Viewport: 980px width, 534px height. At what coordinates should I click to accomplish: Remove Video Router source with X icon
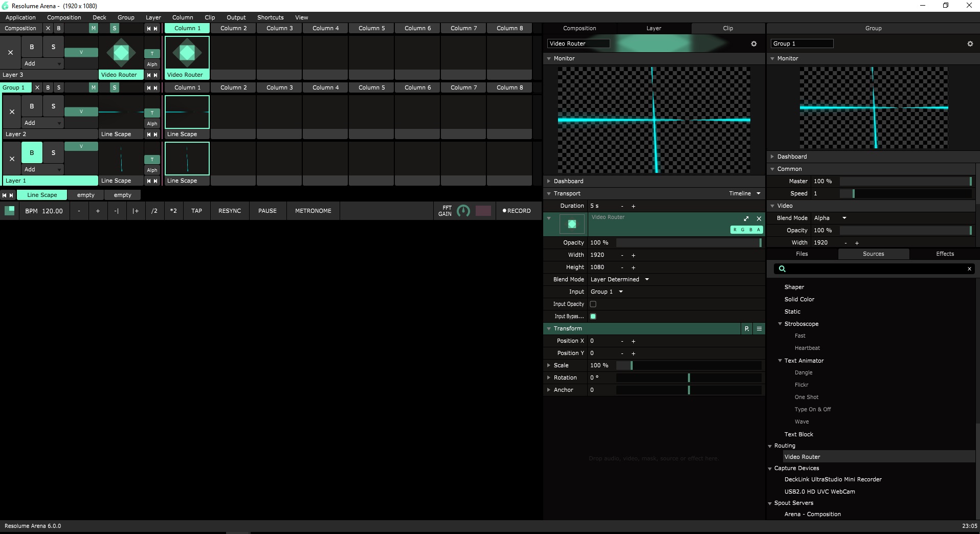point(759,218)
